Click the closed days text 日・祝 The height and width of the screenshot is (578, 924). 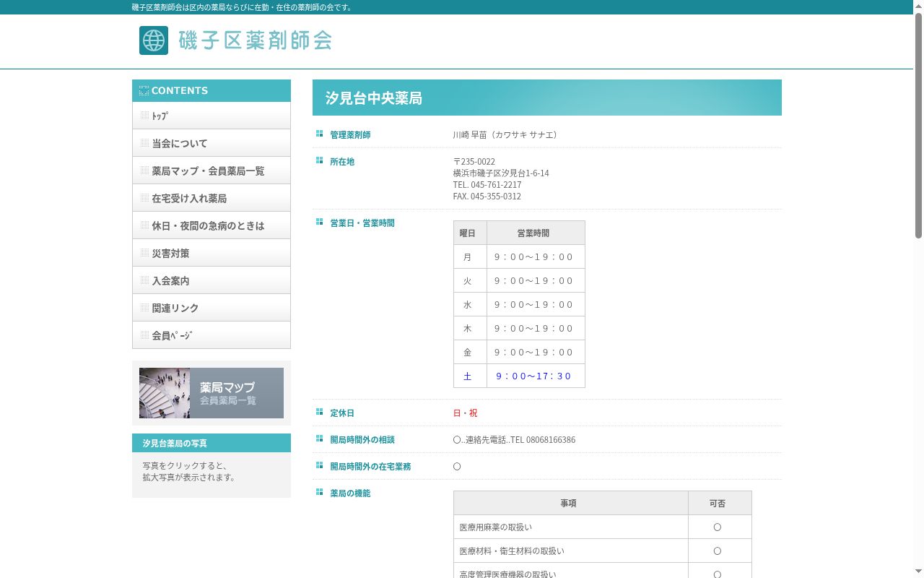click(465, 413)
